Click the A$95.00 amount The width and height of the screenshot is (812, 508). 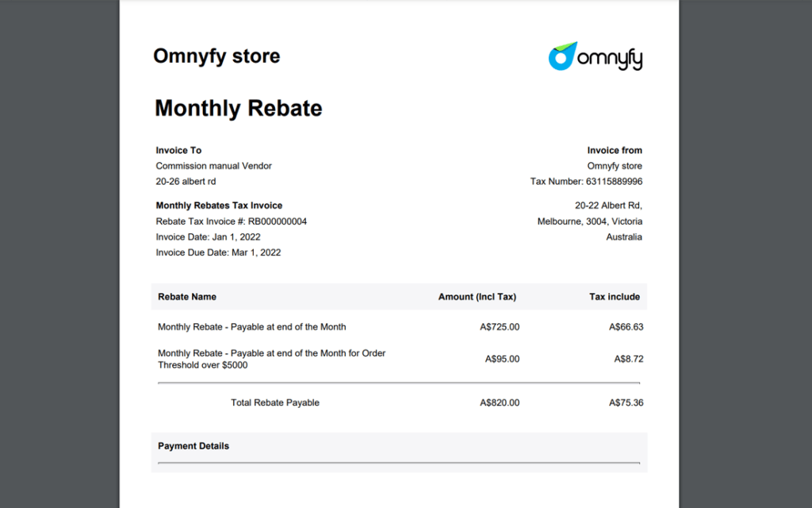point(502,359)
